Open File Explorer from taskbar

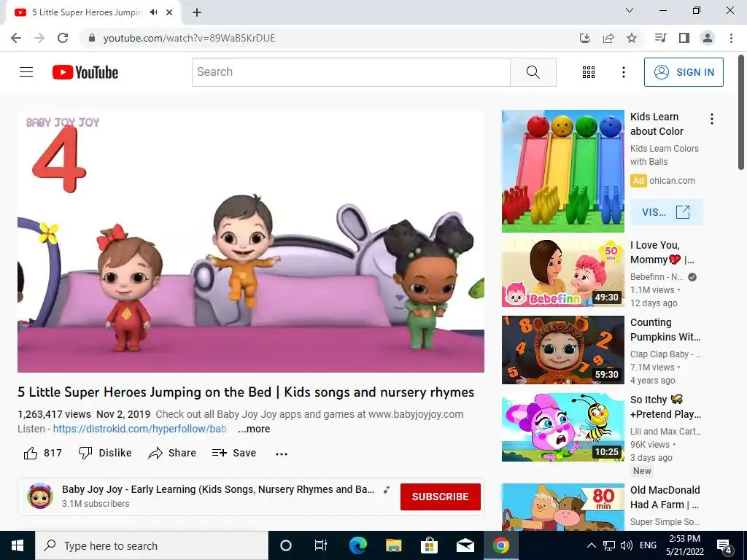coord(393,545)
